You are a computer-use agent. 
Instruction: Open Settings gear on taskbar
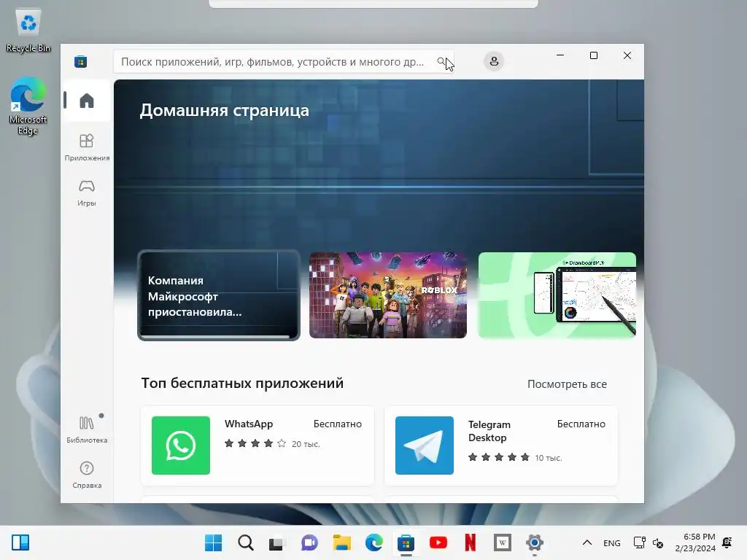tap(535, 542)
